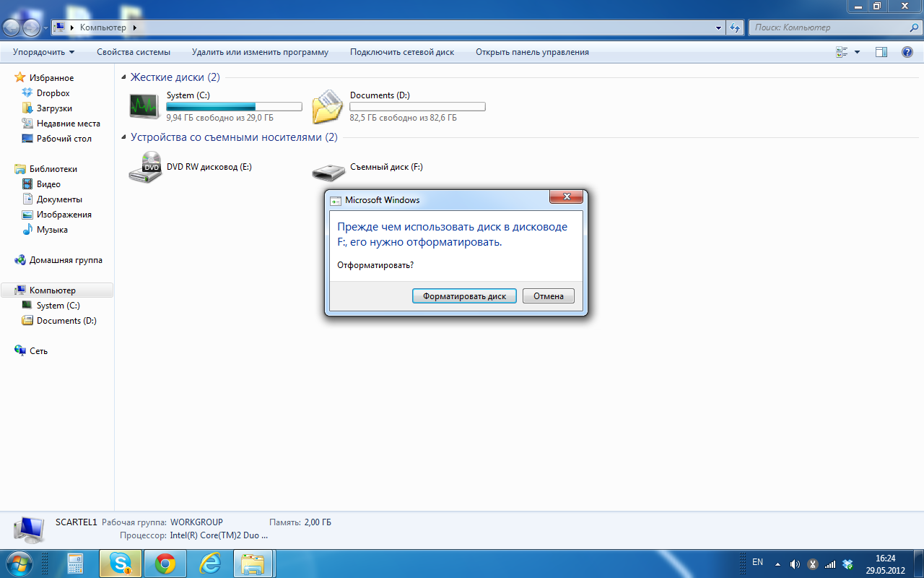This screenshot has height=578, width=924.
Task: Open the Изображения library
Action: point(64,215)
